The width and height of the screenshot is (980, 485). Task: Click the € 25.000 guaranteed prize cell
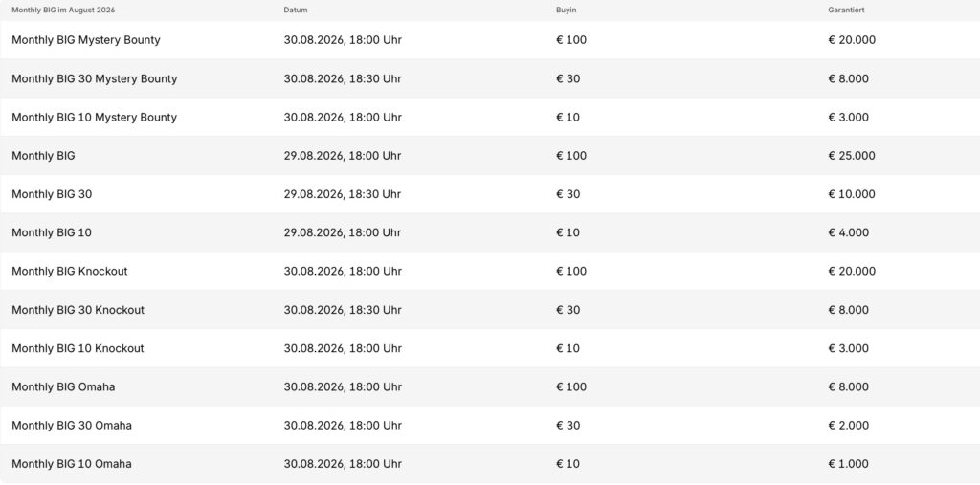(851, 156)
